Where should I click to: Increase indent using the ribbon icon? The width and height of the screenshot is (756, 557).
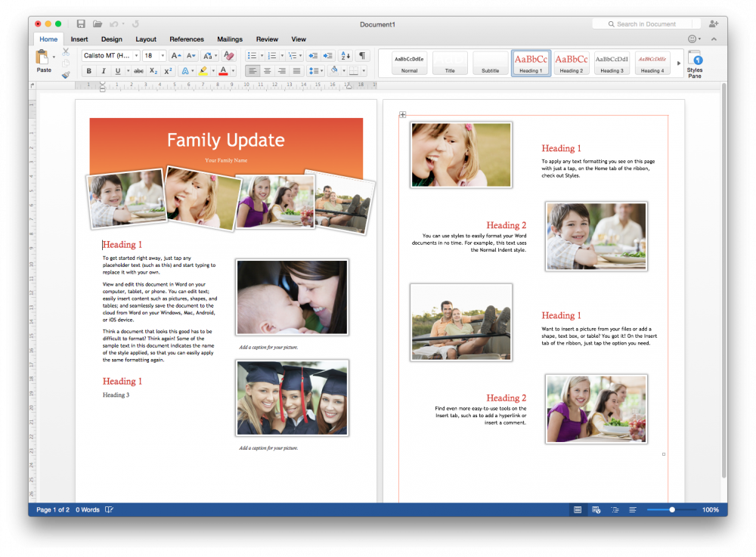(x=327, y=56)
